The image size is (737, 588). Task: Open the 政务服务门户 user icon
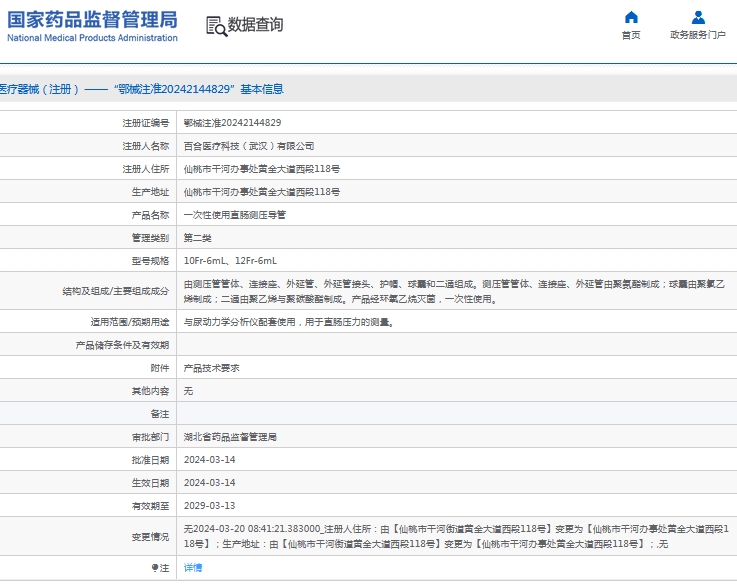[698, 17]
